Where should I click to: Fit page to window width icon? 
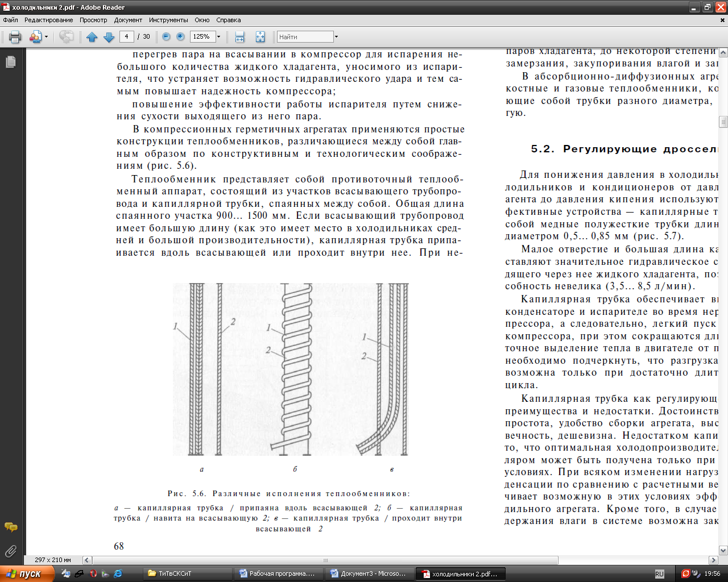click(x=240, y=37)
